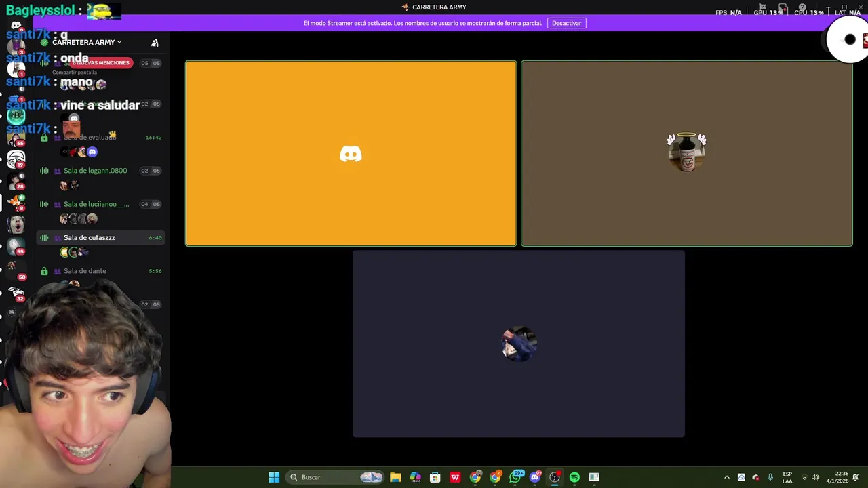868x488 pixels.
Task: Click the 5:56 timer on Sala de dante
Action: click(155, 271)
